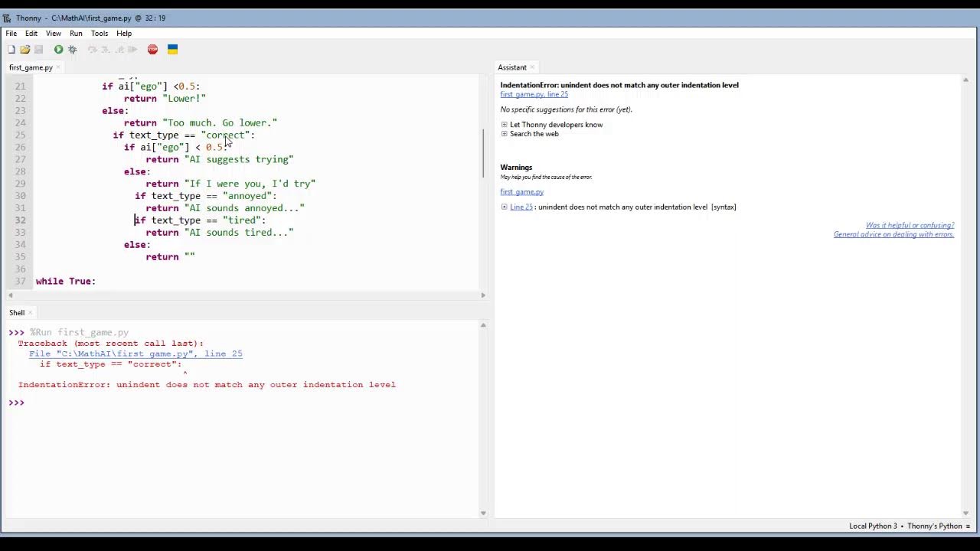Click the New file icon
Image resolution: width=980 pixels, height=551 pixels.
click(11, 50)
